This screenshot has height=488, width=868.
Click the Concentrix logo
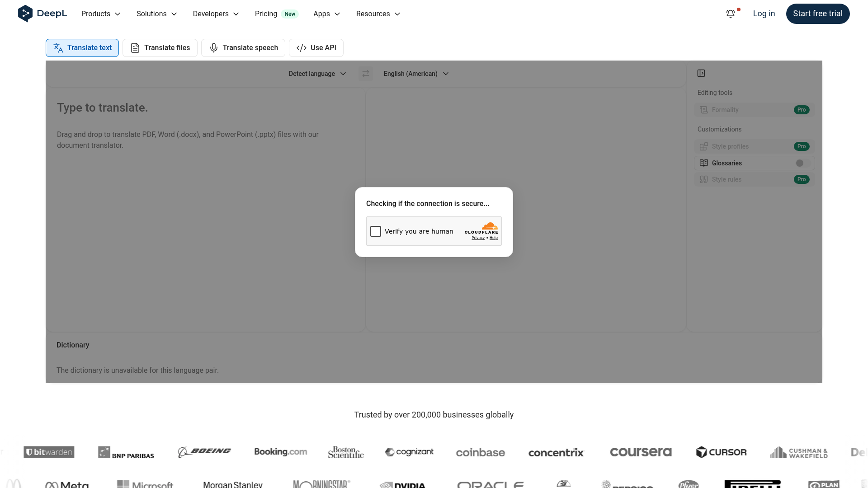[556, 452]
